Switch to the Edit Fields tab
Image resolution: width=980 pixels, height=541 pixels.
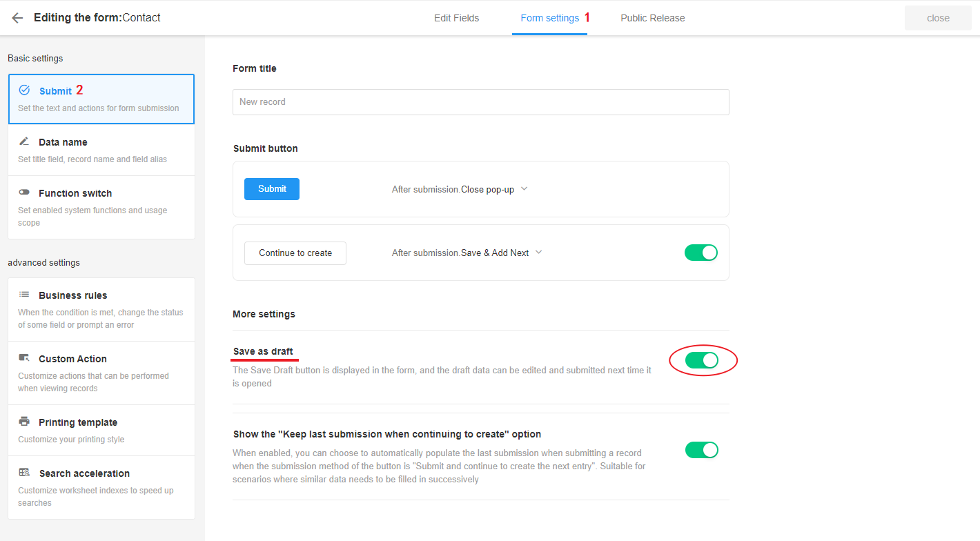coord(456,18)
